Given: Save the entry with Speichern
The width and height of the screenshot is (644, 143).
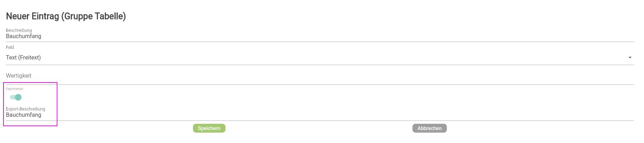Looking at the screenshot, I should [x=209, y=128].
